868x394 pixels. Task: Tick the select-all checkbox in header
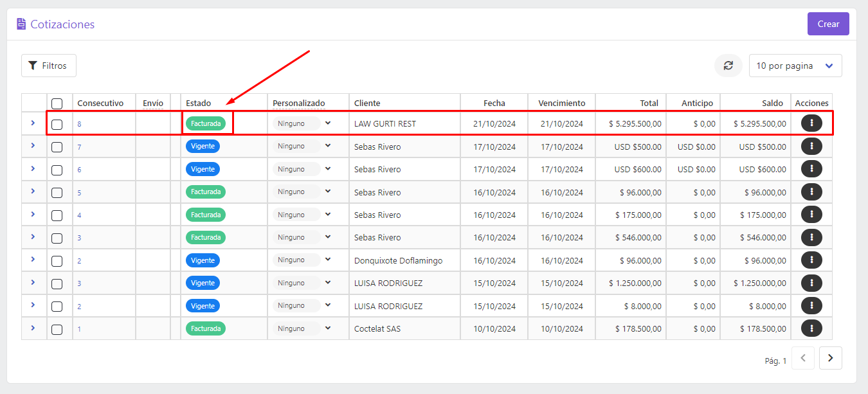point(57,103)
